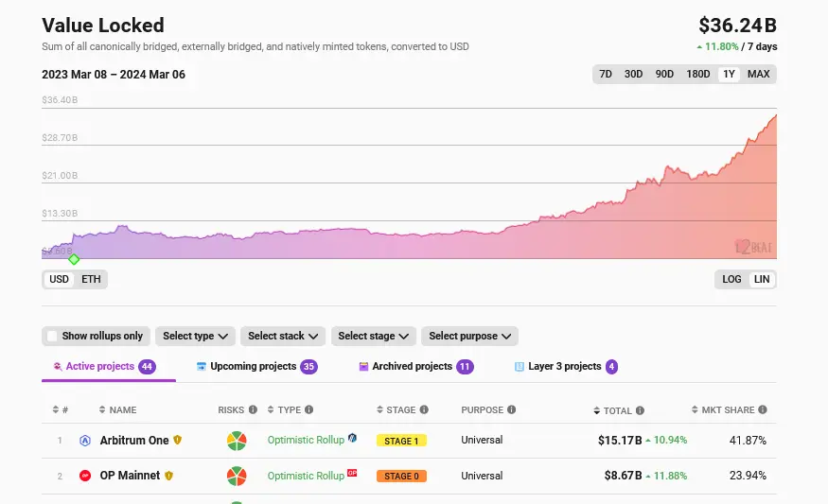828x504 pixels.
Task: Switch chart scale to LOG
Action: (731, 279)
